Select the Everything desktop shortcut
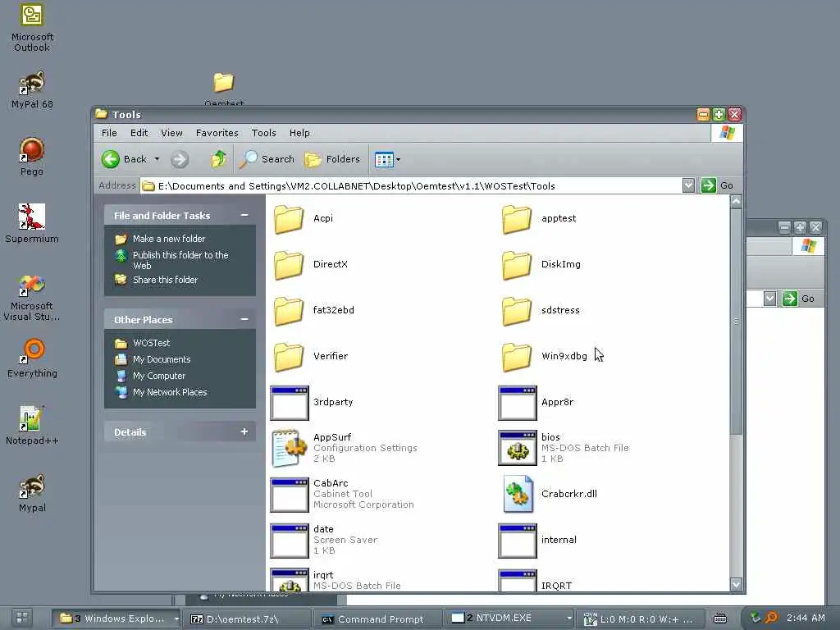 point(32,358)
